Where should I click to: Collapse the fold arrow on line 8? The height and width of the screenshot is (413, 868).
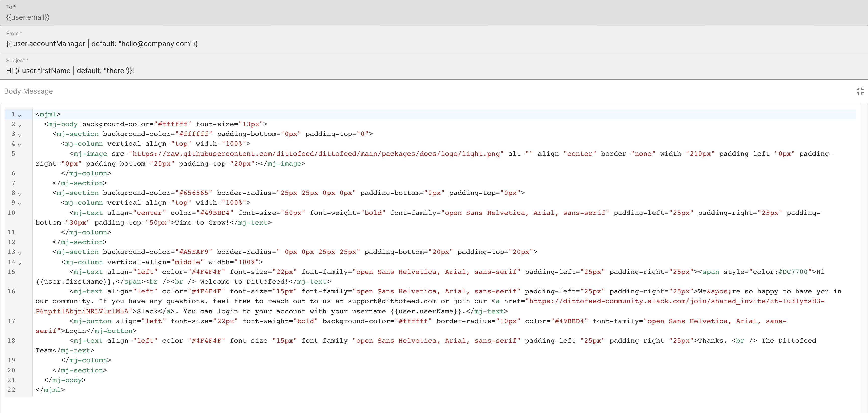20,194
